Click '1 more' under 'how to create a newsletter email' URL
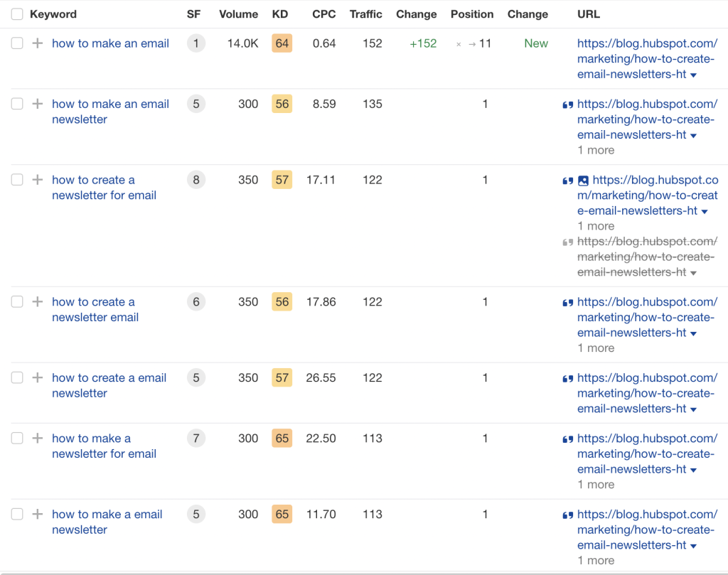The image size is (728, 575). coord(596,348)
